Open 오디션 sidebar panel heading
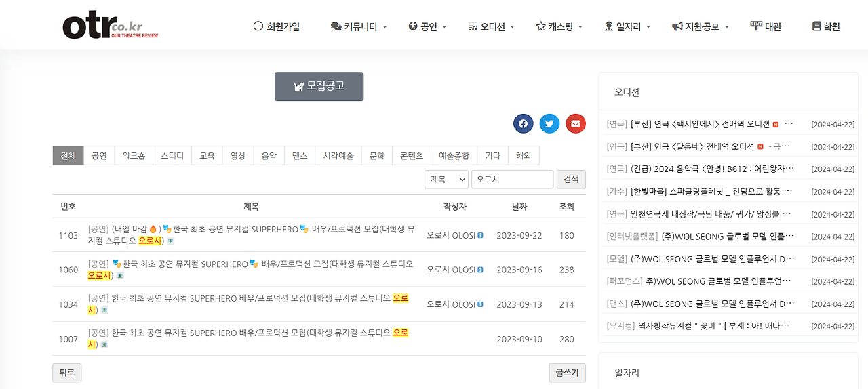The width and height of the screenshot is (868, 389). click(627, 92)
